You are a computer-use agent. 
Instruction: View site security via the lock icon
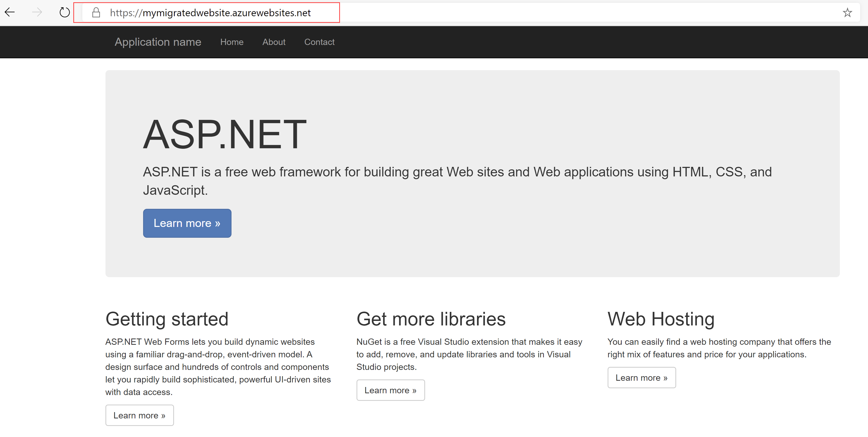click(96, 13)
